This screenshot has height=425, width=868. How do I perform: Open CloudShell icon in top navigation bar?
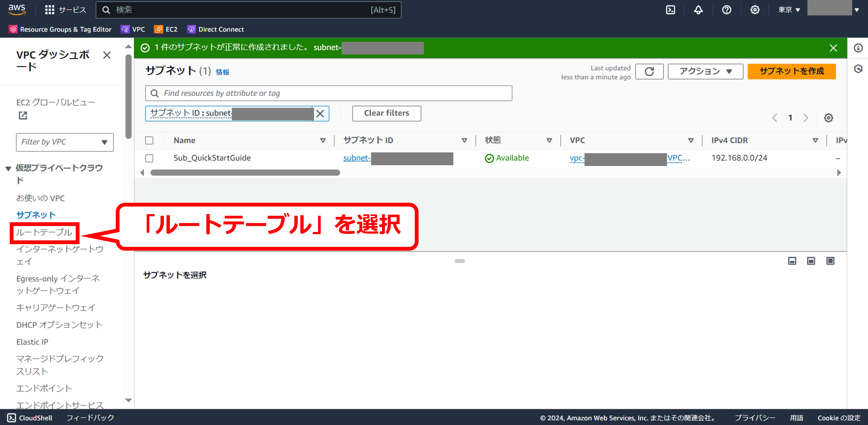pyautogui.click(x=670, y=10)
